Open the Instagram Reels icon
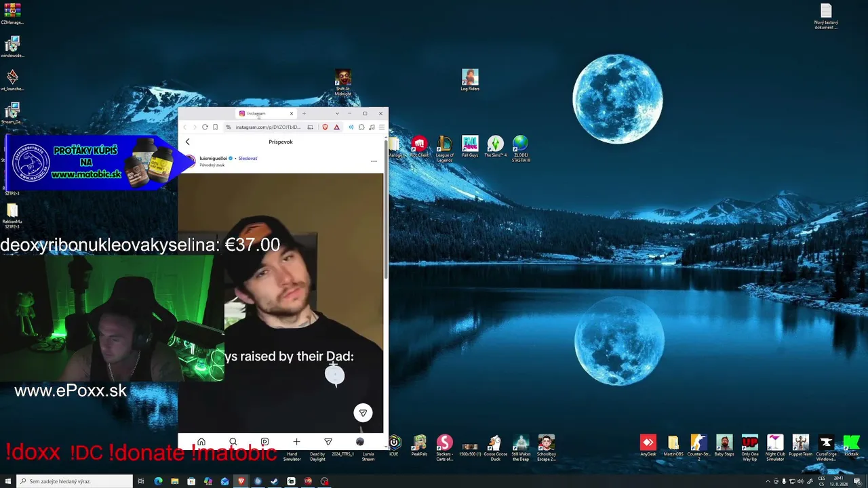 tap(264, 442)
